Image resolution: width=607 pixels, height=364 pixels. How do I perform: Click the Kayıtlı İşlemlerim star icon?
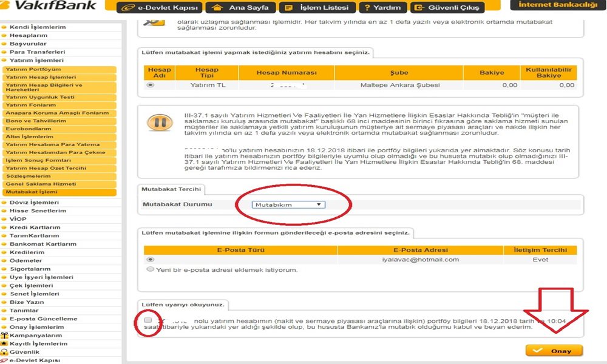pyautogui.click(x=4, y=343)
